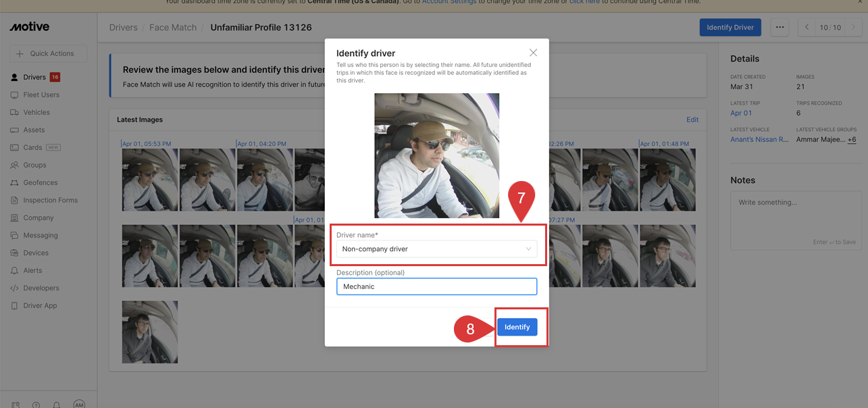Screen dimensions: 868x408
Task: Open the Drivers sidebar section
Action: coord(35,77)
